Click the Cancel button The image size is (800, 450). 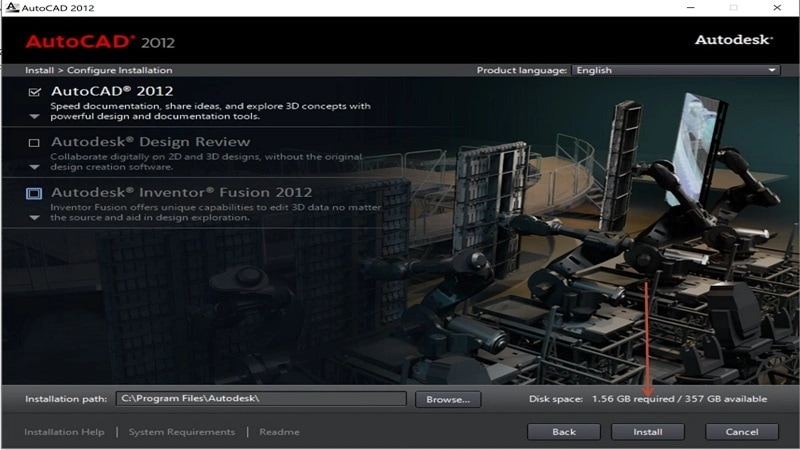(741, 432)
